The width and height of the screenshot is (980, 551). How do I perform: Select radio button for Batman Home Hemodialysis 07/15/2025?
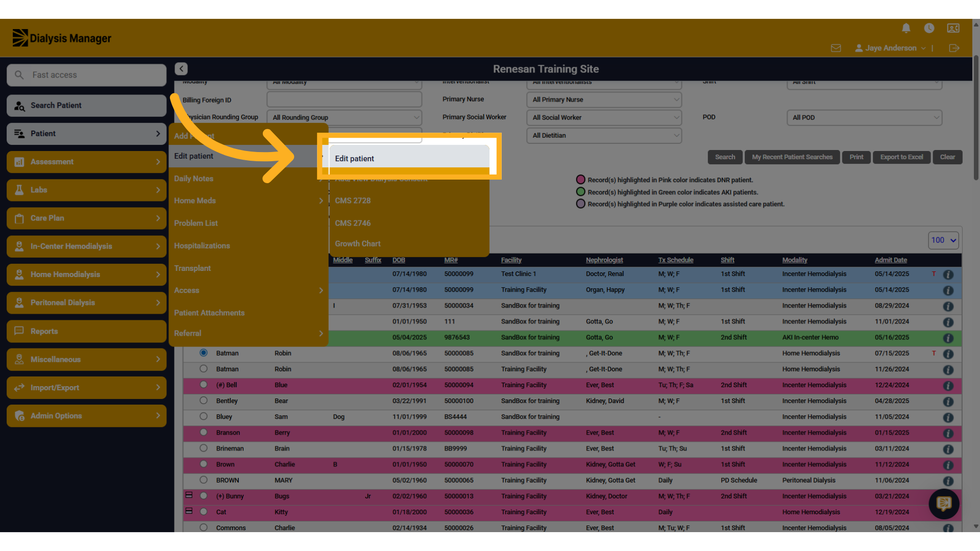coord(204,353)
